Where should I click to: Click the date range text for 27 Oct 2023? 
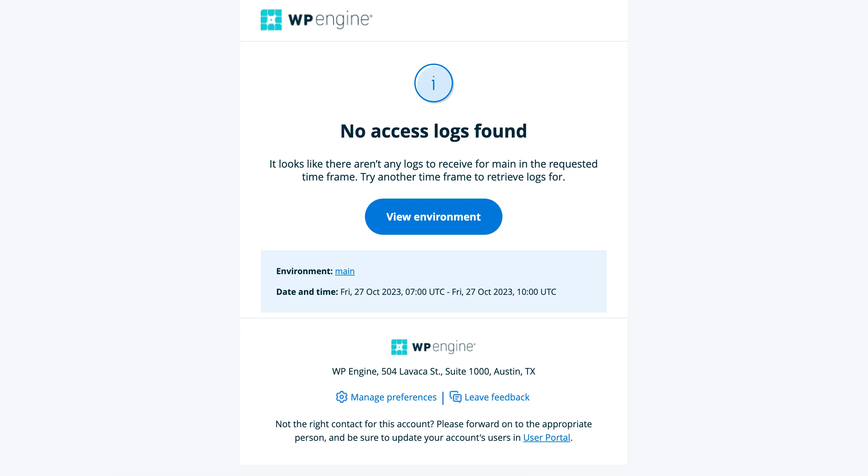[x=448, y=292]
